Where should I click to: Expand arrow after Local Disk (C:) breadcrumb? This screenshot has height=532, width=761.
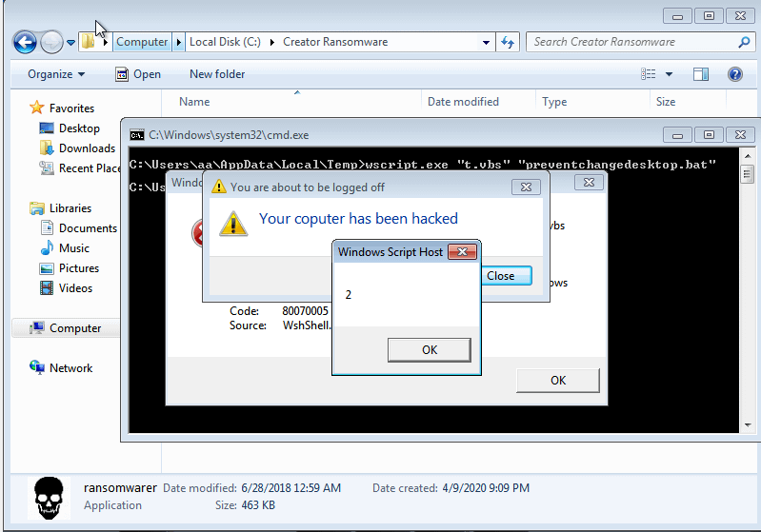click(272, 42)
